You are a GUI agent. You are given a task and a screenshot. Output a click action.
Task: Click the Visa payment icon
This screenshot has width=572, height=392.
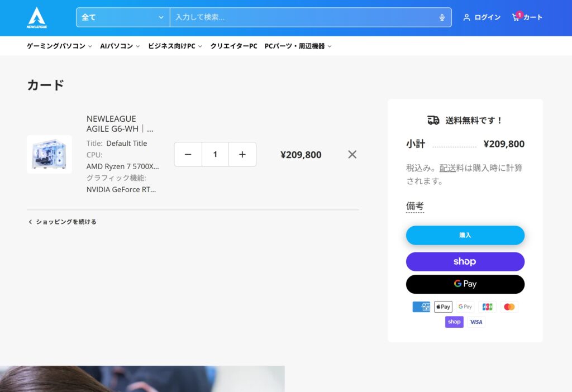476,322
